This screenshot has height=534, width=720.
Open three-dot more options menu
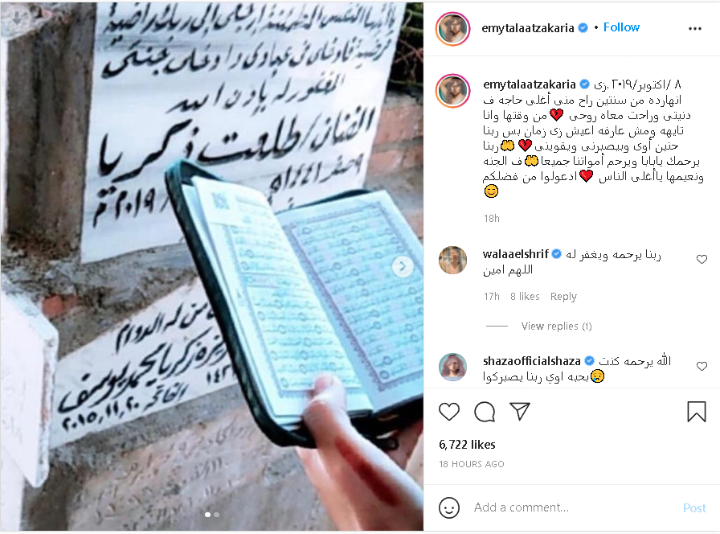pos(695,28)
